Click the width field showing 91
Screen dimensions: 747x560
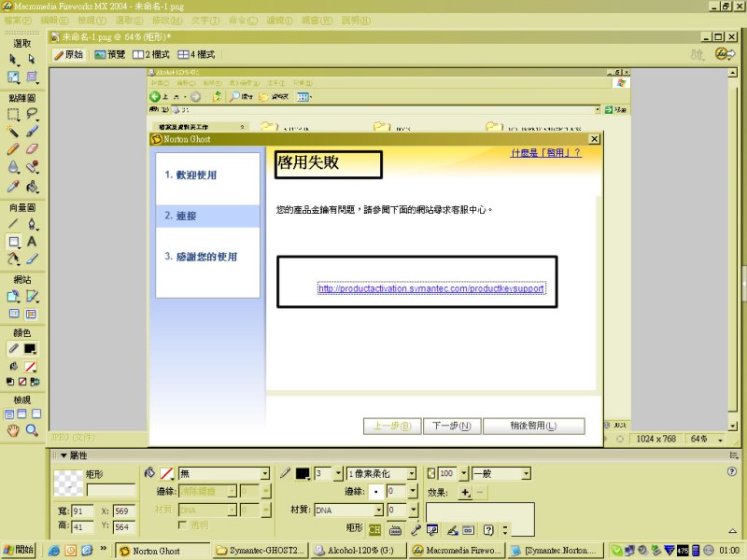(x=82, y=511)
